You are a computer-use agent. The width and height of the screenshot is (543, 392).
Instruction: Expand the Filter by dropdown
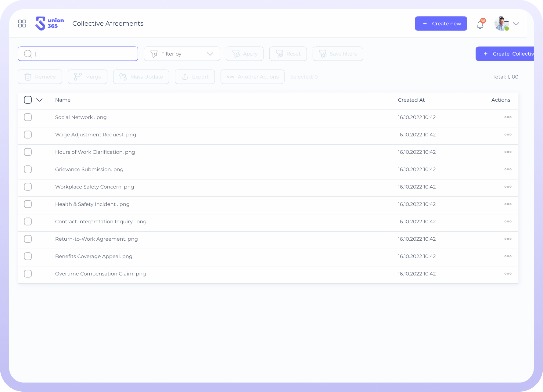pos(182,54)
